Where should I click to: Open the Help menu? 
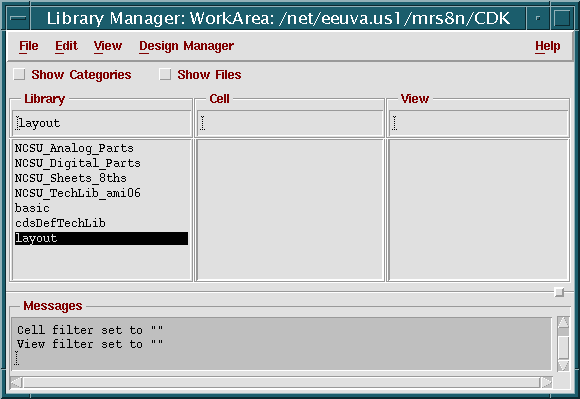pos(547,46)
